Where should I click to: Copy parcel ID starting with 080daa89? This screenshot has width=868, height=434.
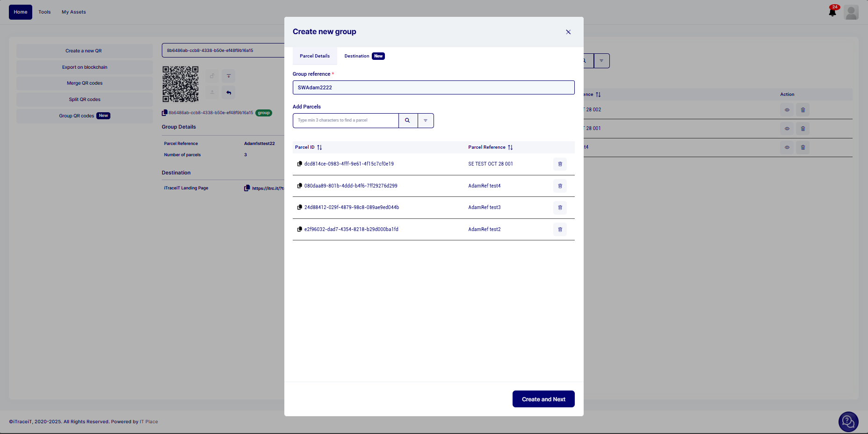[299, 186]
